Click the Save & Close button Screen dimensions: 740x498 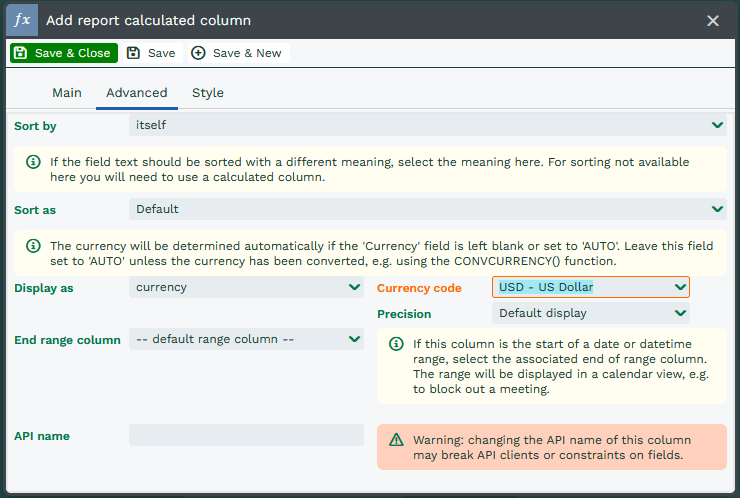(64, 53)
